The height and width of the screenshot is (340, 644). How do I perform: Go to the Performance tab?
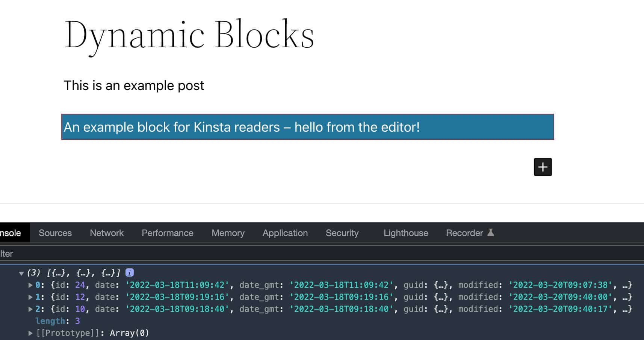click(167, 233)
